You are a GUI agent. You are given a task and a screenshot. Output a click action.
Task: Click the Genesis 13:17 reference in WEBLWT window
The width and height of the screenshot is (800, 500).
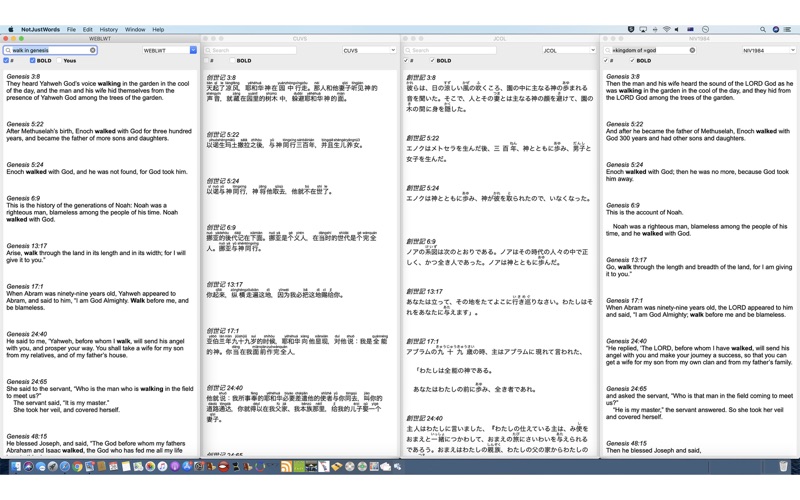coord(27,246)
